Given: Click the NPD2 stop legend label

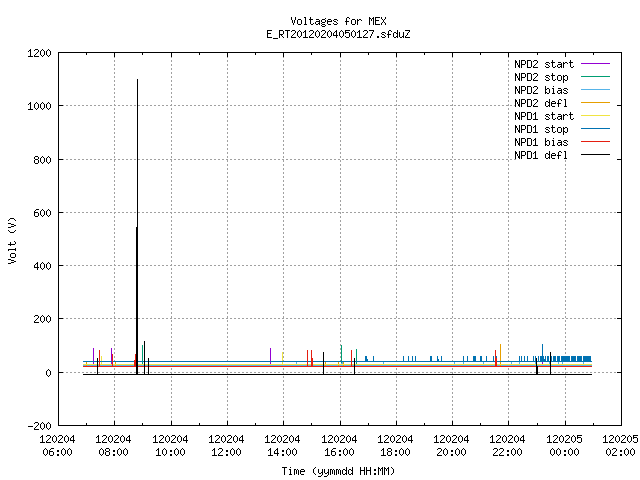Looking at the screenshot, I should click(x=541, y=77).
